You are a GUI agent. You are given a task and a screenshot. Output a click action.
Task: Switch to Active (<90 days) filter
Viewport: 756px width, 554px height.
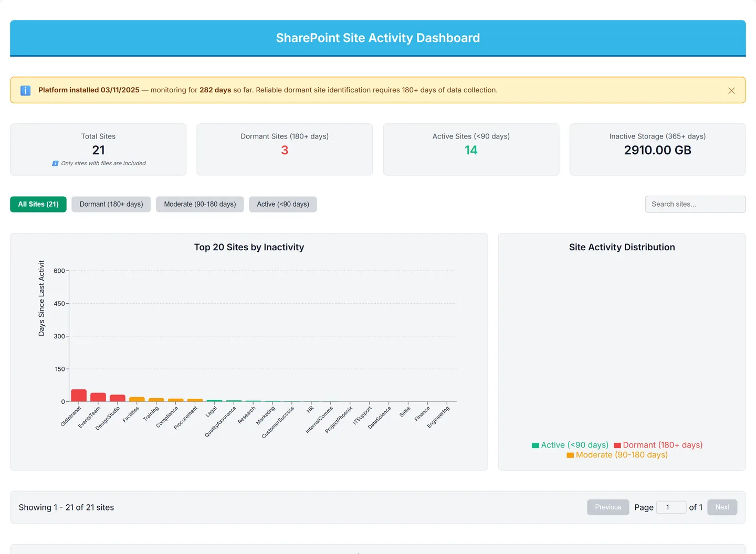pos(283,204)
